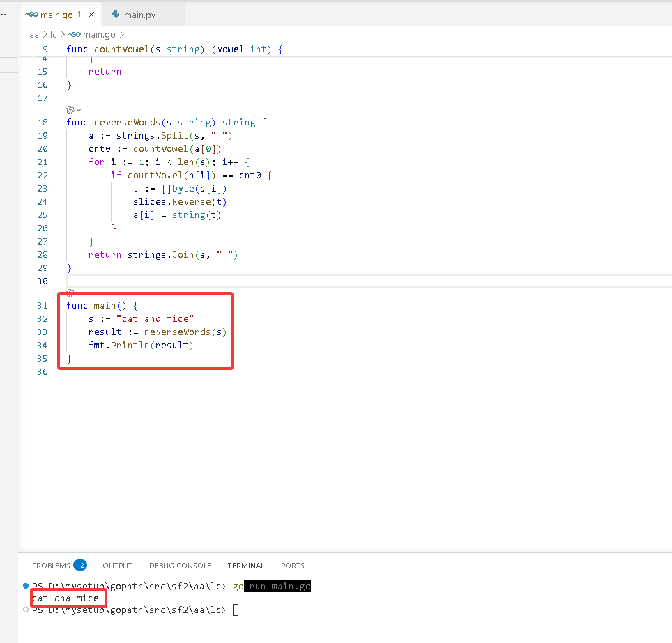Close the main.go editor tab

(91, 15)
